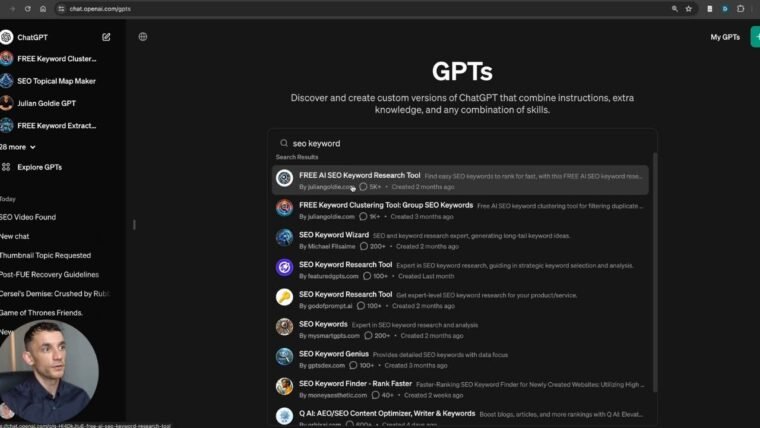Open the Julian Goldie GPT avatar

6,103
